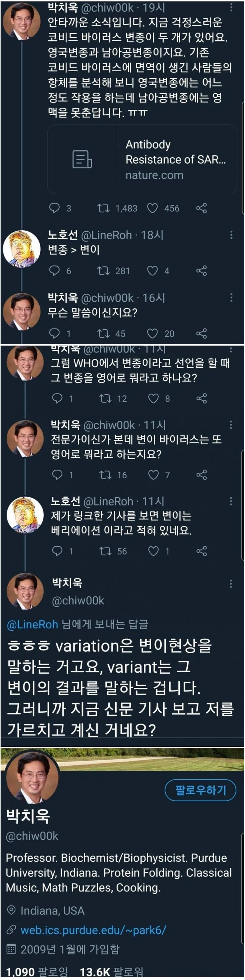Open more options on the first 박치욱 tweet

tap(231, 8)
